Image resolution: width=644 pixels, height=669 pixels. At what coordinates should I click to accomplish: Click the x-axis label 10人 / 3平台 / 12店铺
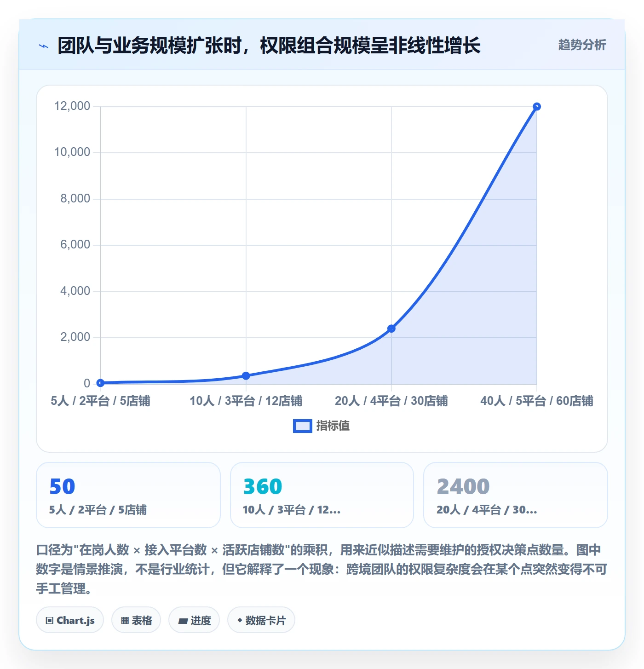click(246, 401)
